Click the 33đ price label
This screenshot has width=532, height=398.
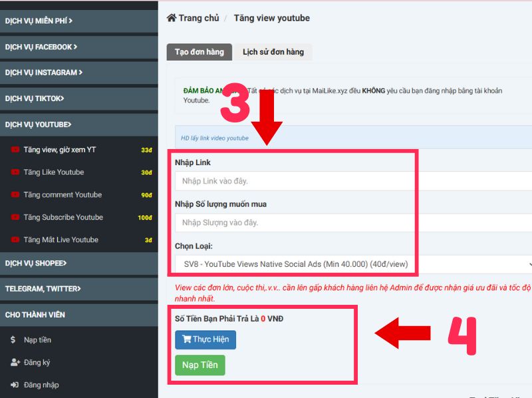pyautogui.click(x=146, y=150)
